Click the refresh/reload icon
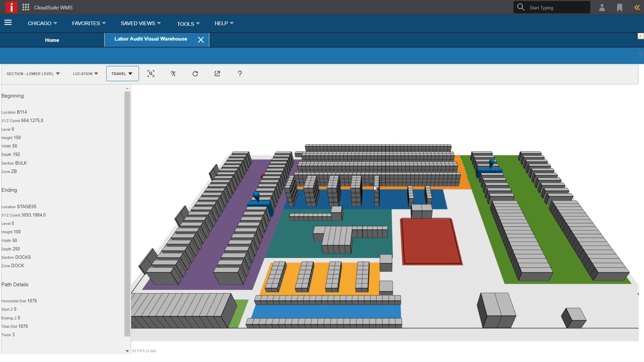Screen dimensions: 644x362 195,73
